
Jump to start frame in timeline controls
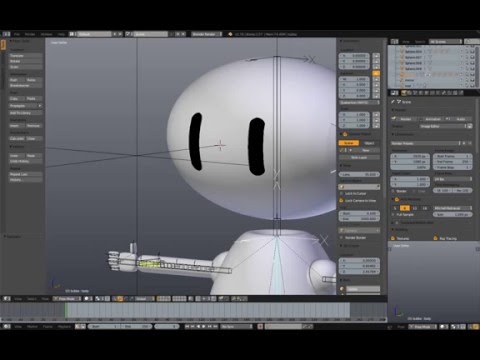coord(187,326)
